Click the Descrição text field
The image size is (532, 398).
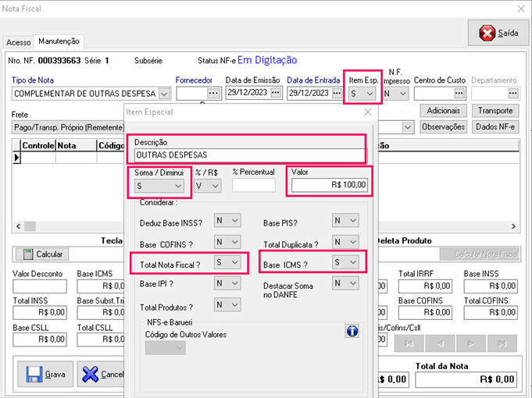click(248, 155)
